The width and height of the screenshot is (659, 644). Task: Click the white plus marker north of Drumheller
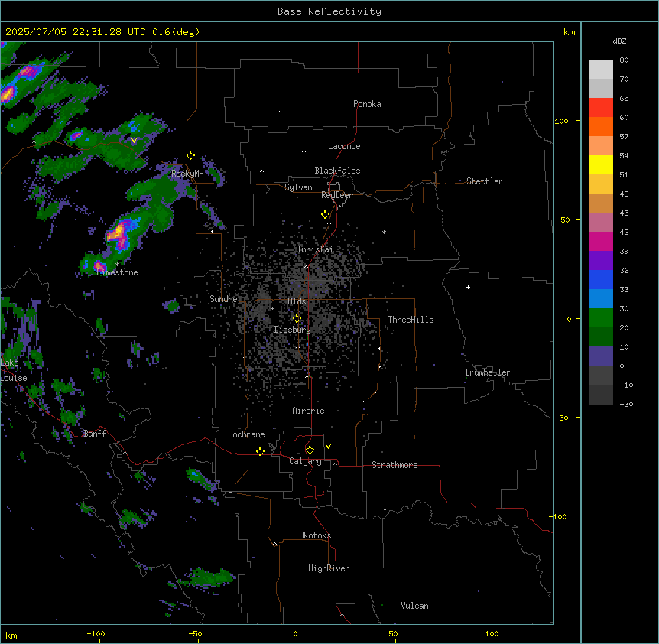point(468,287)
